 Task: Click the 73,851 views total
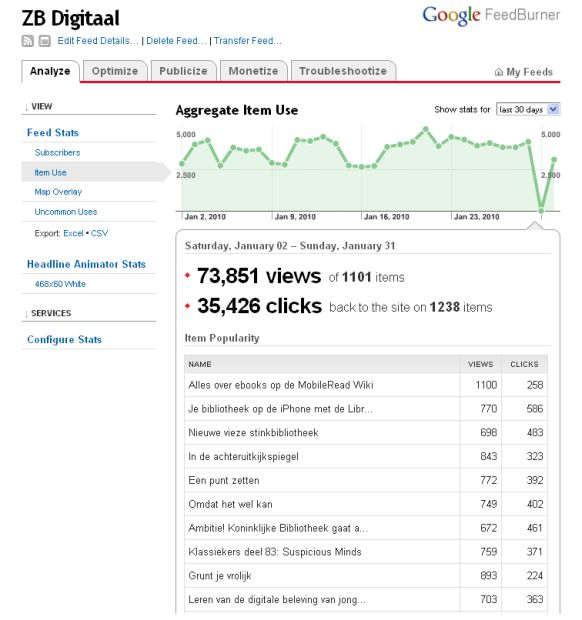[259, 276]
